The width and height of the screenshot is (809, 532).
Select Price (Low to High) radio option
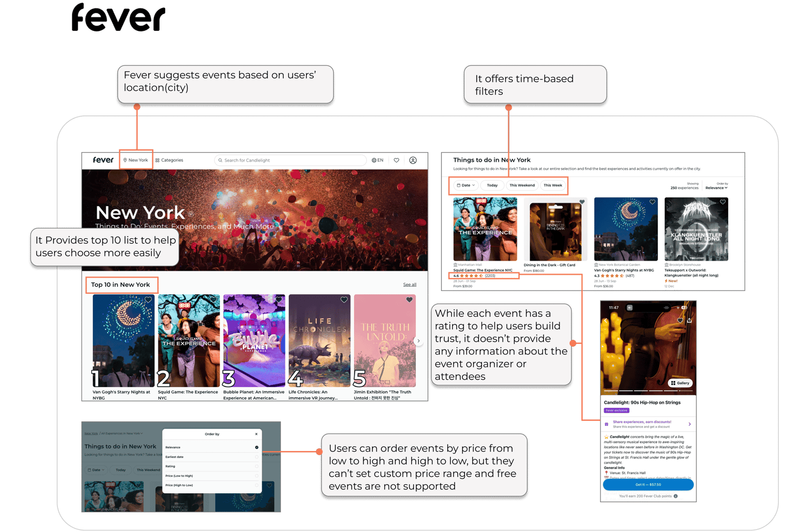pos(257,476)
